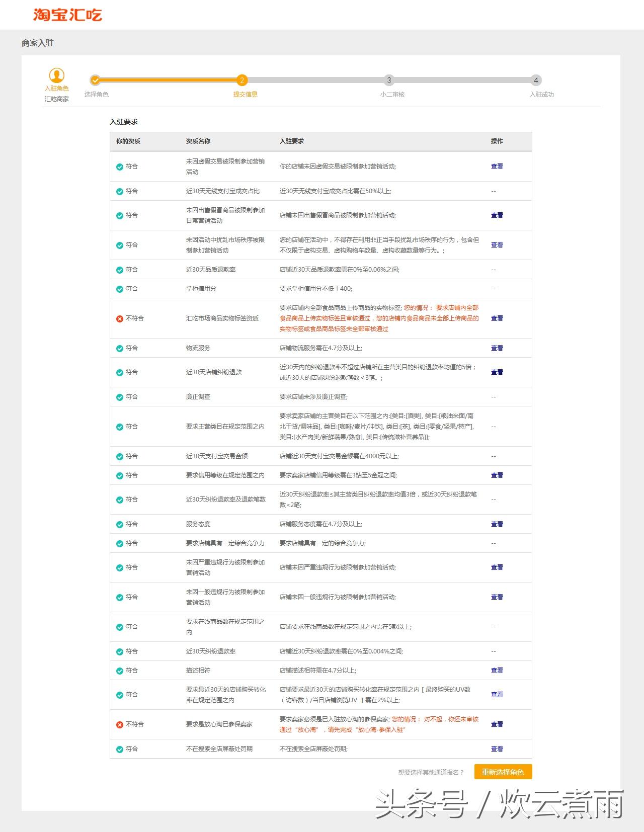Open 查看 link for 要求信用等级 row

point(497,475)
